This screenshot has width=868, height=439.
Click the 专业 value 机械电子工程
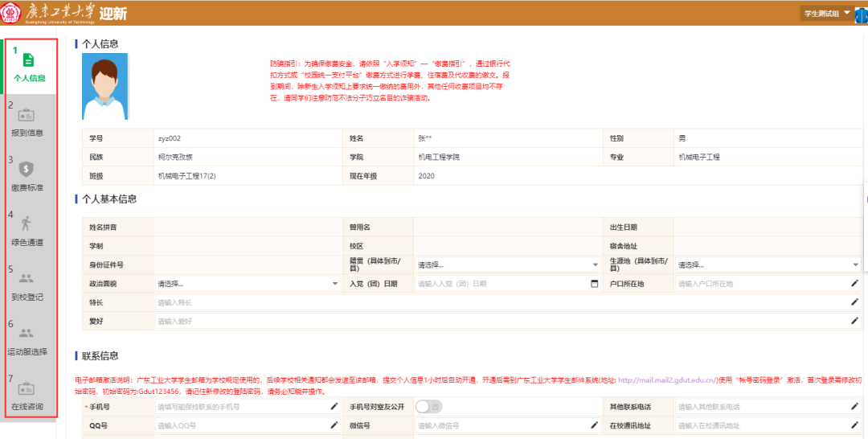click(x=699, y=158)
